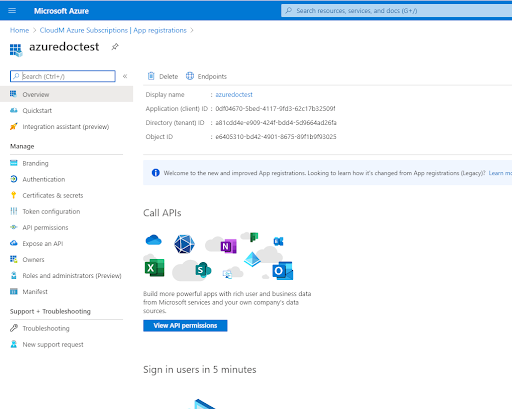This screenshot has height=409, width=512.
Task: Click the Authentication icon
Action: [x=14, y=179]
